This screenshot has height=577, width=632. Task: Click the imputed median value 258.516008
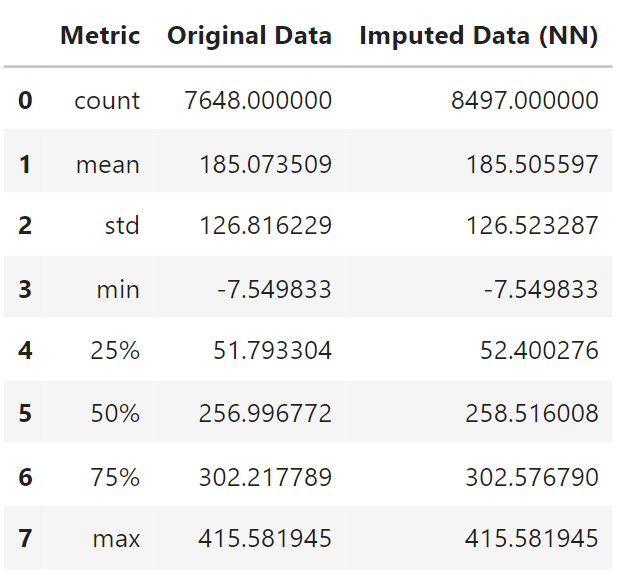pyautogui.click(x=531, y=415)
